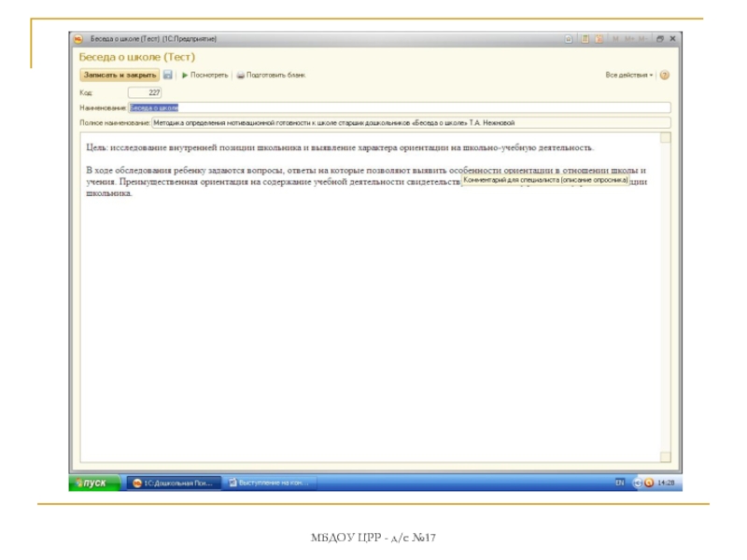Viewport: 747px width, 560px height.
Task: Click the scroll up arrow of description area
Action: point(665,137)
